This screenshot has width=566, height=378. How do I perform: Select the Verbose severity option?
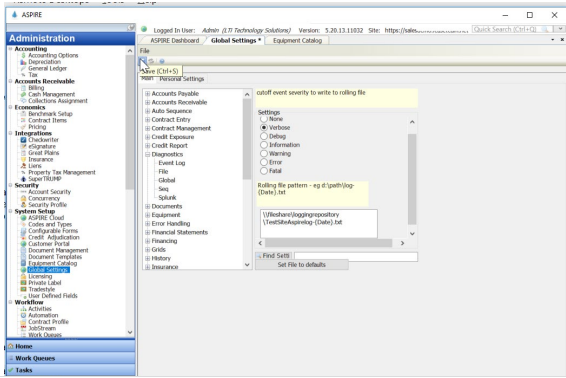[x=264, y=127]
